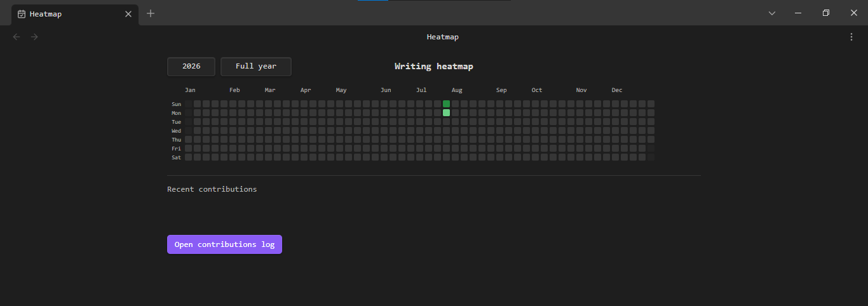Click the Oct month label

537,90
